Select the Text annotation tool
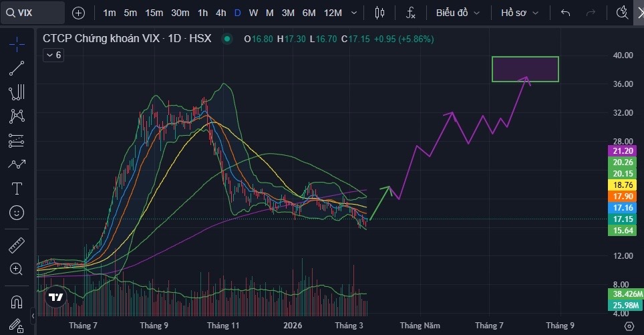This screenshot has width=644, height=335. click(17, 189)
